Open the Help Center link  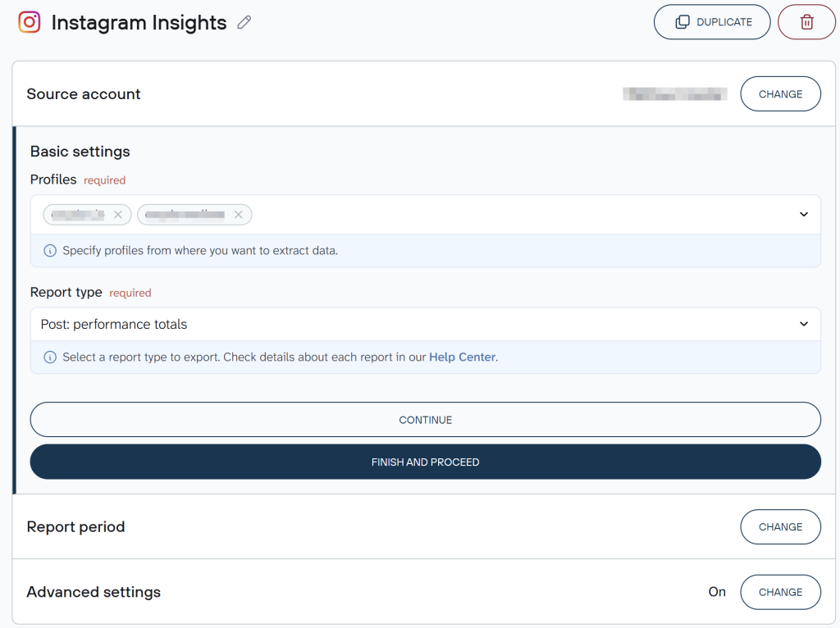pos(462,357)
